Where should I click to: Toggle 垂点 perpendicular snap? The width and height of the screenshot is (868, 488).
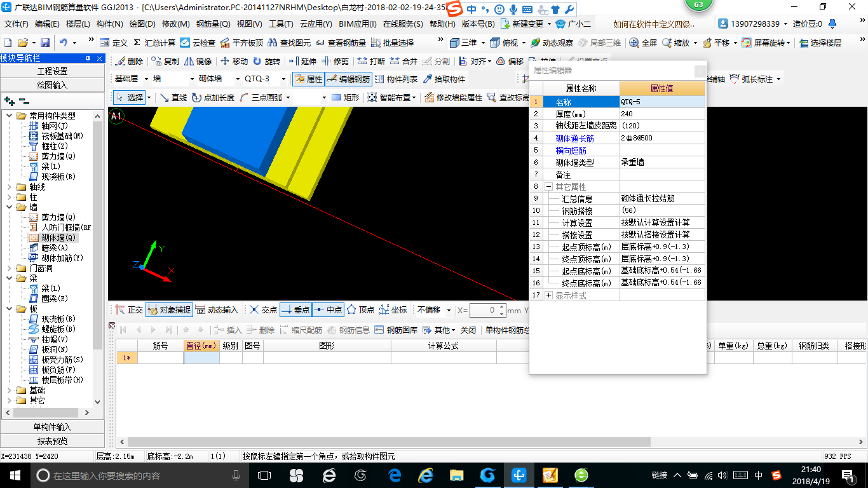pyautogui.click(x=295, y=310)
